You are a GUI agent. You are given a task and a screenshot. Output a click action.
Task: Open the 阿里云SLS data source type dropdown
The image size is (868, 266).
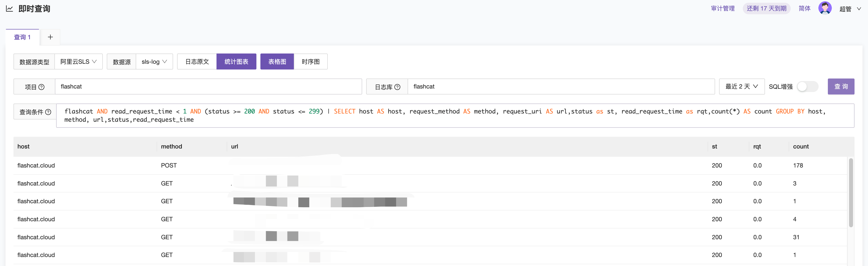[x=79, y=62]
